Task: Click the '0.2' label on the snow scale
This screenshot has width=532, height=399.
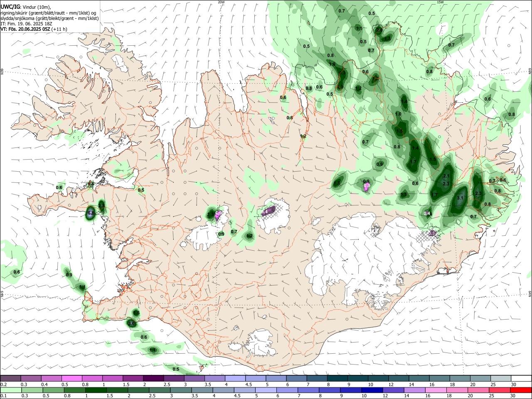Action: (x=3, y=384)
